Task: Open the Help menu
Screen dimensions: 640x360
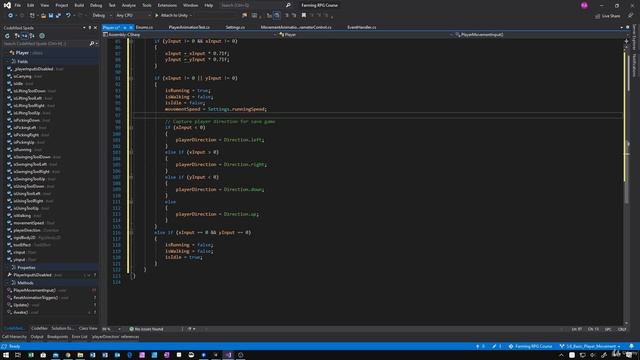Action: 209,5
